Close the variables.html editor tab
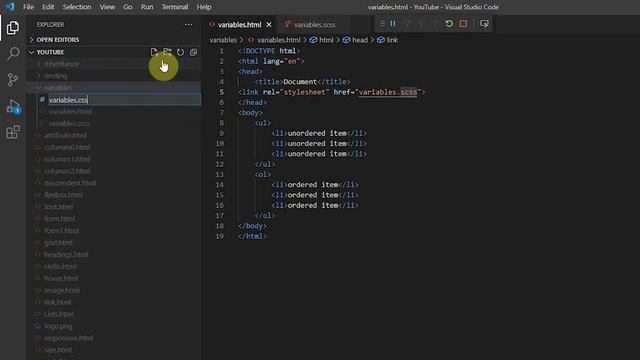The width and height of the screenshot is (640, 360). tap(269, 25)
